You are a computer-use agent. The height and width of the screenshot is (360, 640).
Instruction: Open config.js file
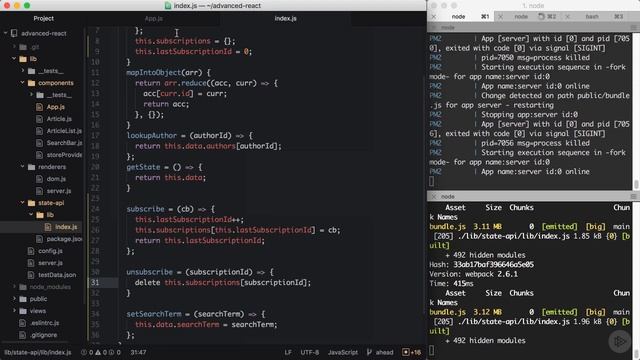pyautogui.click(x=50, y=251)
